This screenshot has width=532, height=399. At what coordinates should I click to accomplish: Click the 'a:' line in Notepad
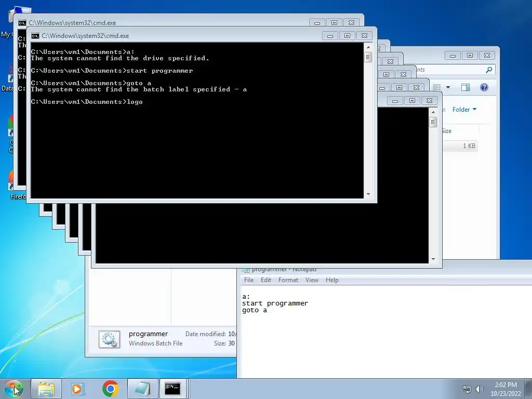pos(246,297)
